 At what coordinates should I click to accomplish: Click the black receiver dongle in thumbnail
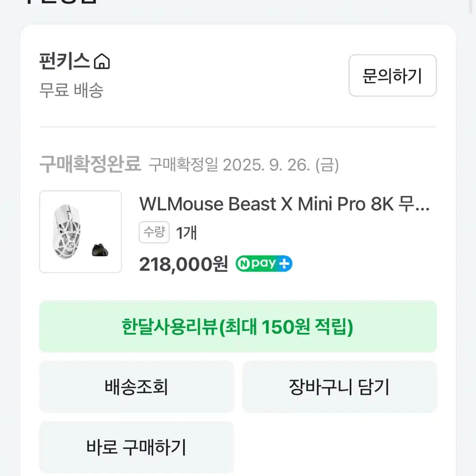101,250
